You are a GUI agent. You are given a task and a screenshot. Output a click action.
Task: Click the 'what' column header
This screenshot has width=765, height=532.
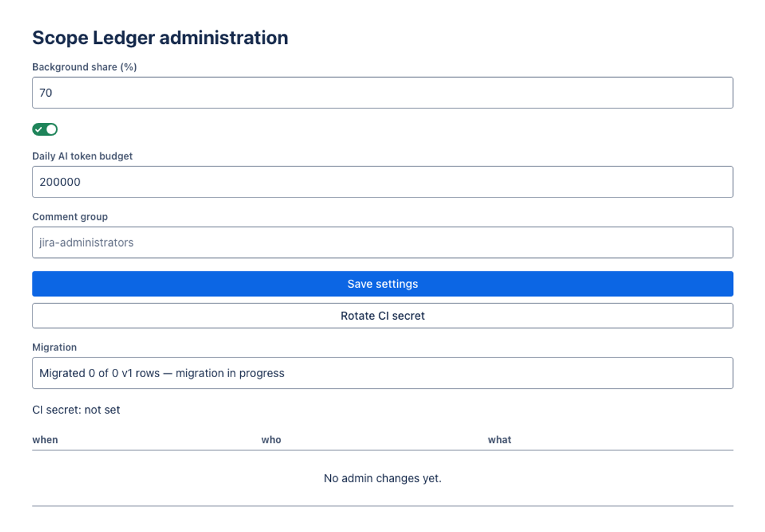500,440
